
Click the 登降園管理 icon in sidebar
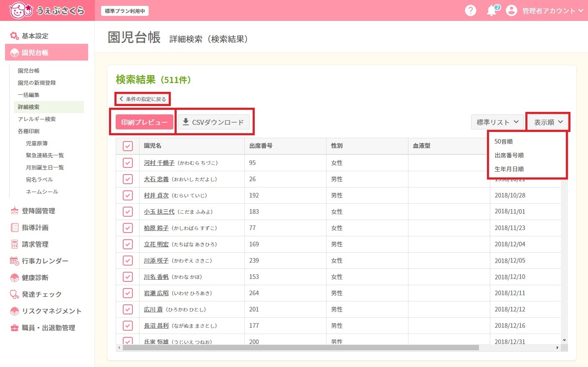[15, 211]
